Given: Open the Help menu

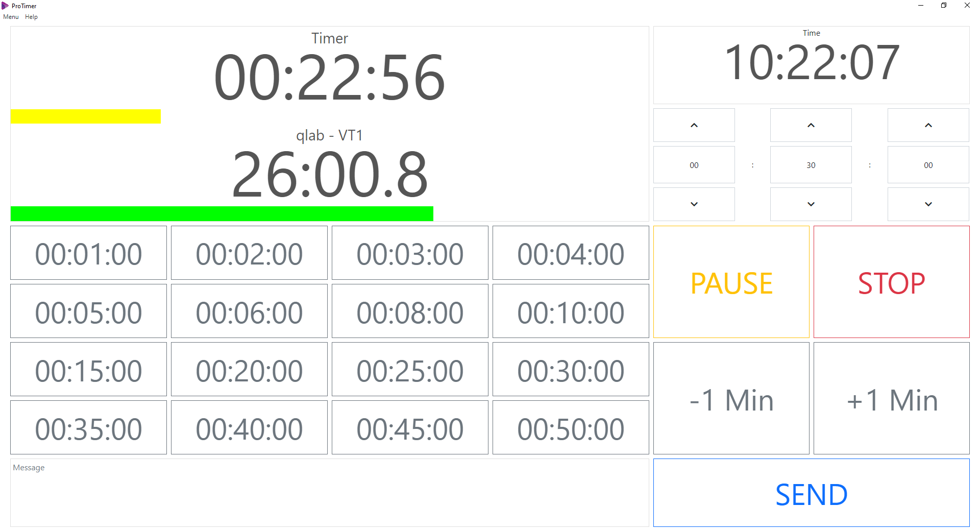Looking at the screenshot, I should (31, 17).
